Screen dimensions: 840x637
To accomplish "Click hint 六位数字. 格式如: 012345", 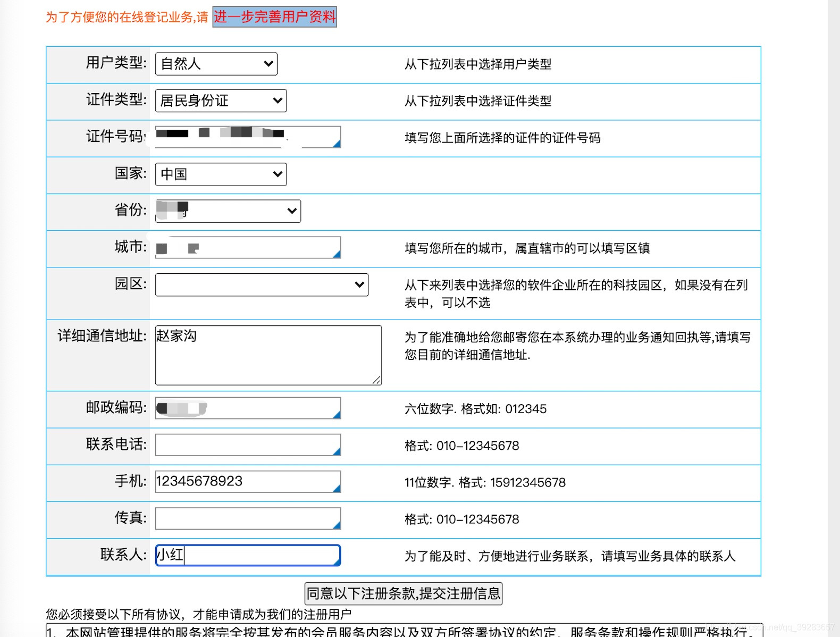I will pos(475,409).
